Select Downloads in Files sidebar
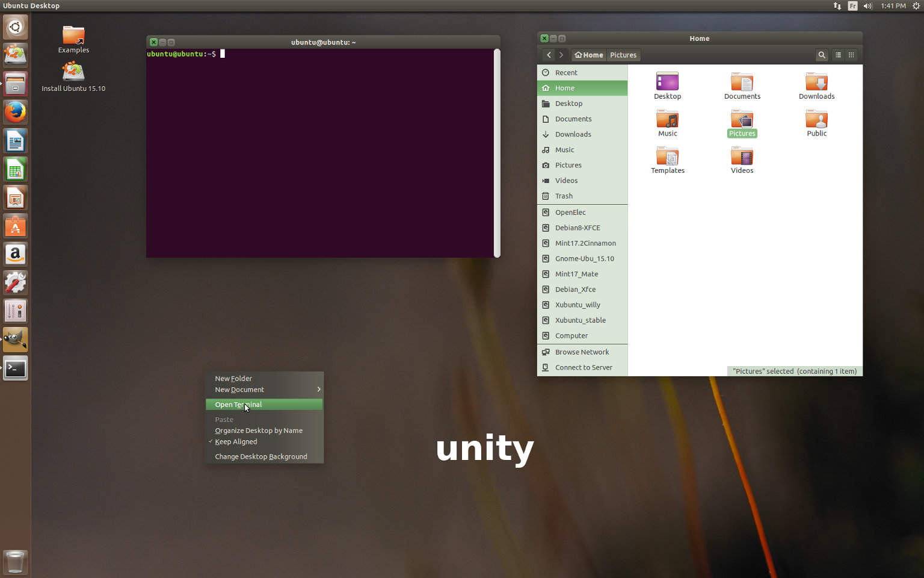924x578 pixels. pyautogui.click(x=582, y=134)
